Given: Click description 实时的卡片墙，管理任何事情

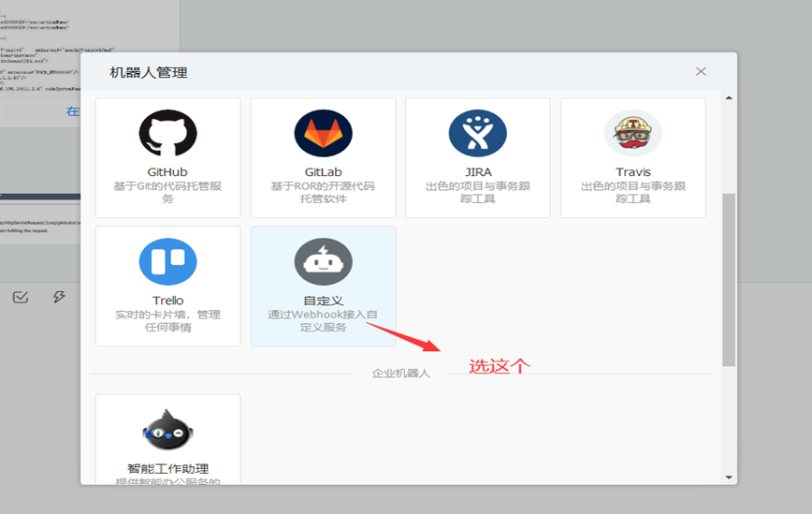Looking at the screenshot, I should (x=167, y=321).
